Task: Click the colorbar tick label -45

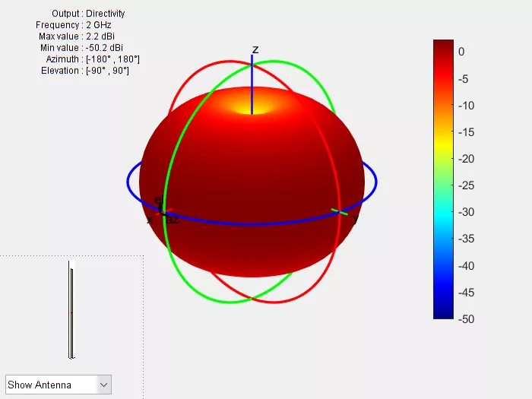Action: coord(466,293)
